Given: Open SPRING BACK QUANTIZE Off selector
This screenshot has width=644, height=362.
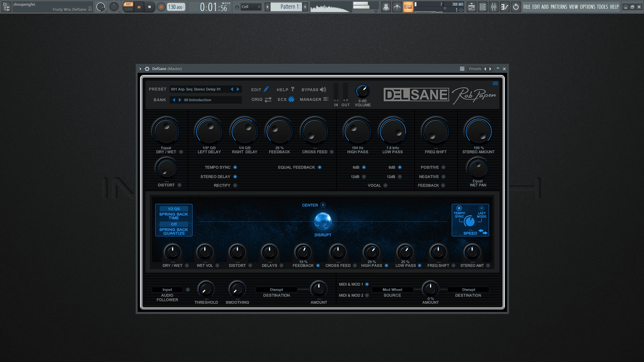Looking at the screenshot, I should [174, 224].
